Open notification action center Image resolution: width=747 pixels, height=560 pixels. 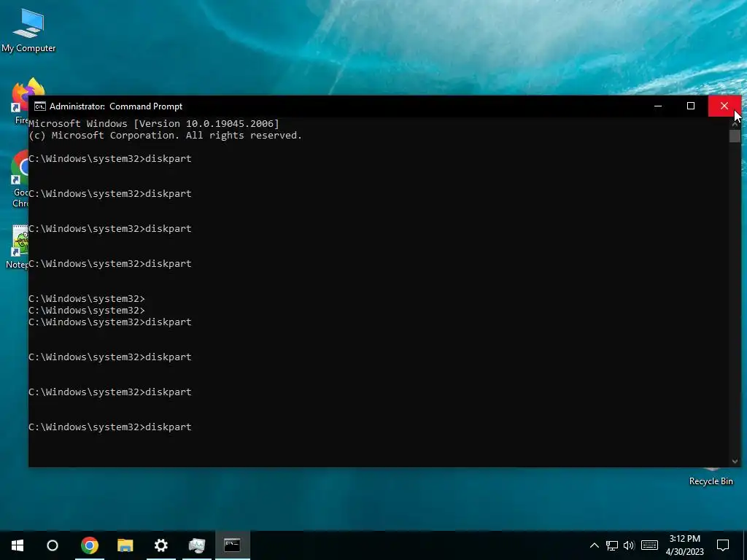pyautogui.click(x=723, y=545)
